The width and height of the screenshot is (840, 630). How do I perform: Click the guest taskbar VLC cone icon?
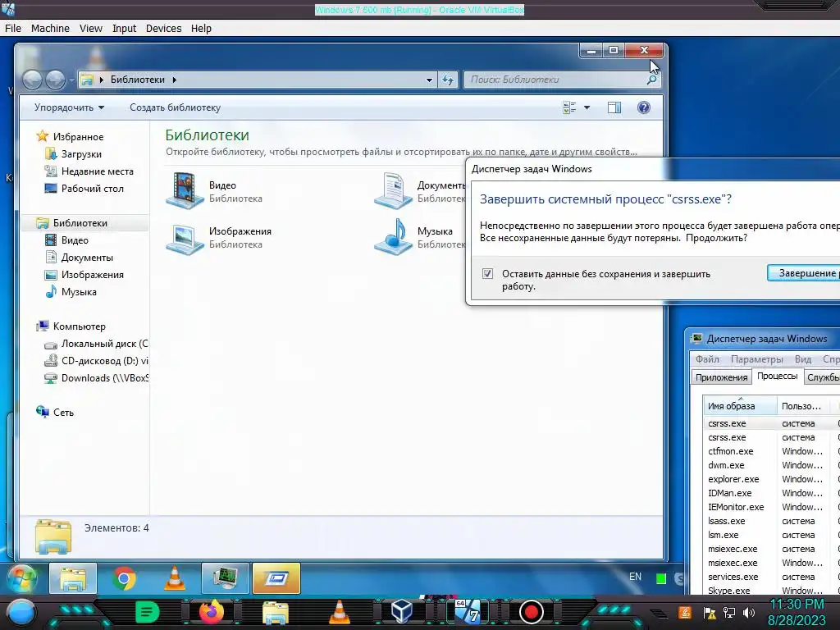coord(175,578)
